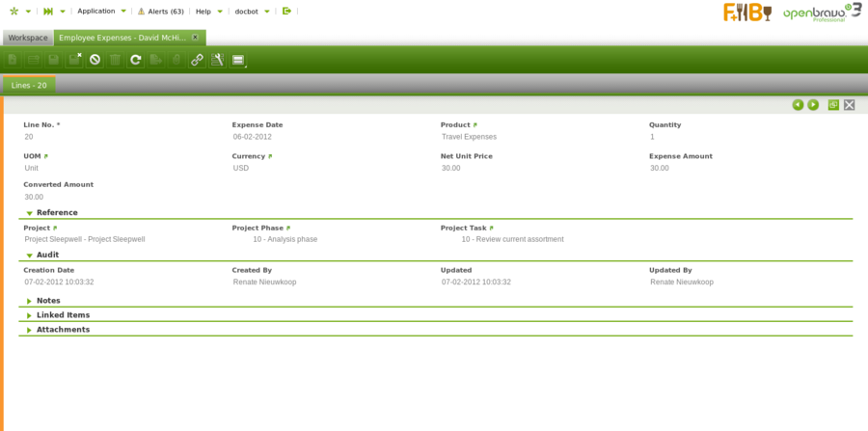Click the save and close toolbar icon
868x431 pixels.
point(74,60)
